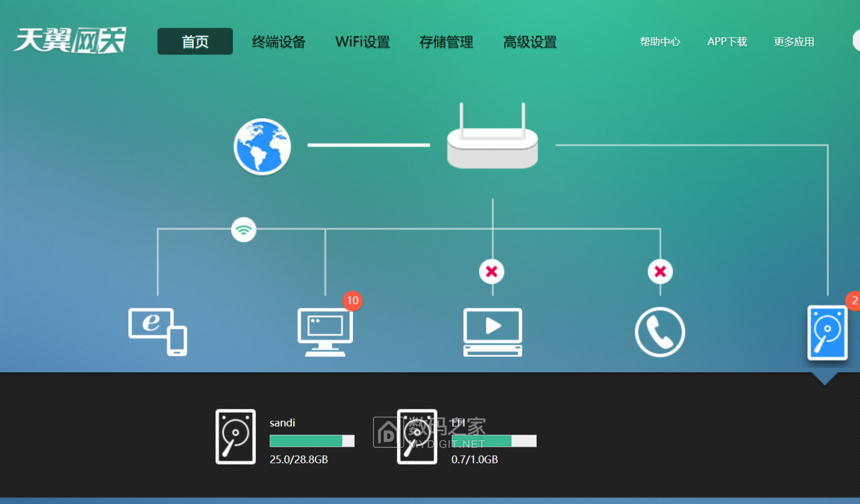The image size is (860, 504).
Task: Open the blue storage disk icon
Action: pos(827,333)
